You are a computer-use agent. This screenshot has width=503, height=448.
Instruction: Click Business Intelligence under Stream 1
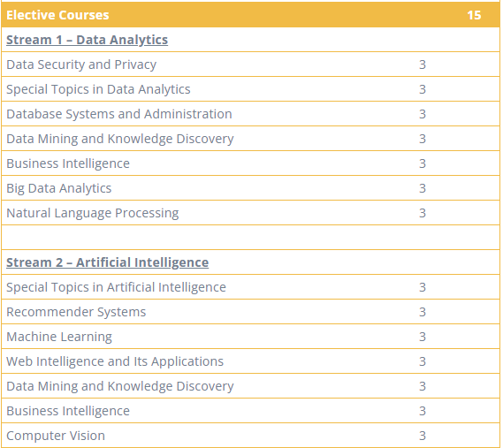point(68,163)
